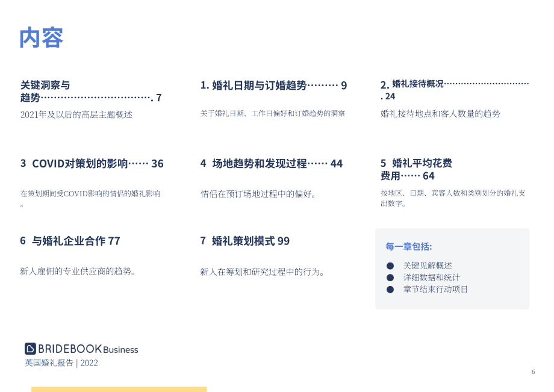Click the Bridebook logo icon
This screenshot has width=554, height=392.
click(30, 349)
